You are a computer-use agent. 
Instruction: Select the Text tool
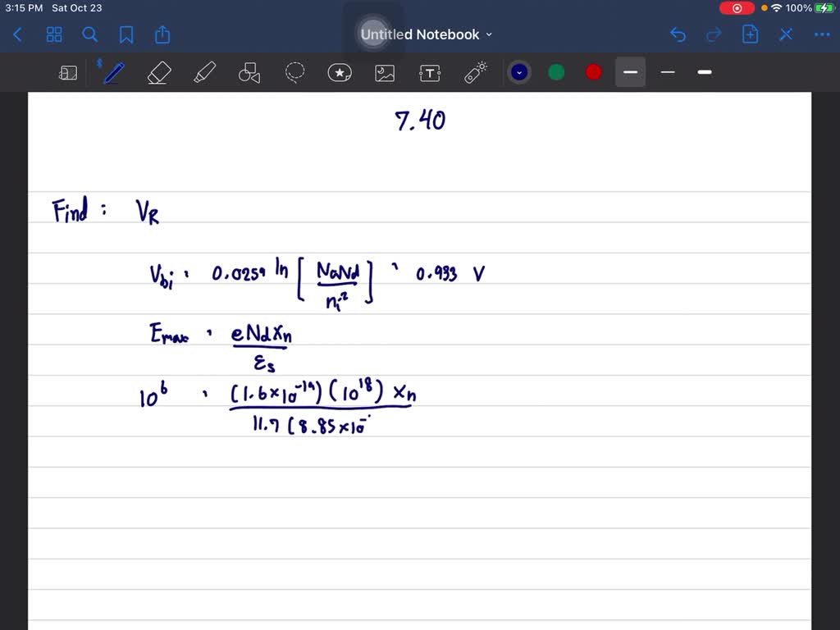pos(430,72)
